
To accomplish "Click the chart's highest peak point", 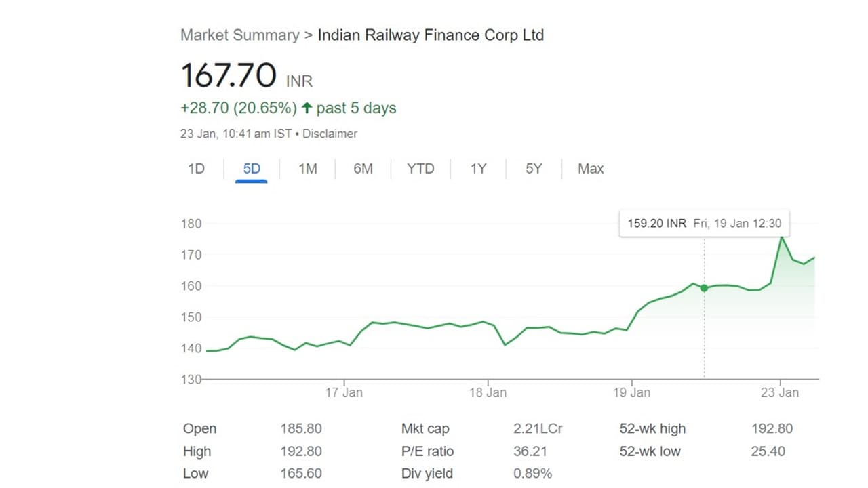I will pyautogui.click(x=782, y=236).
